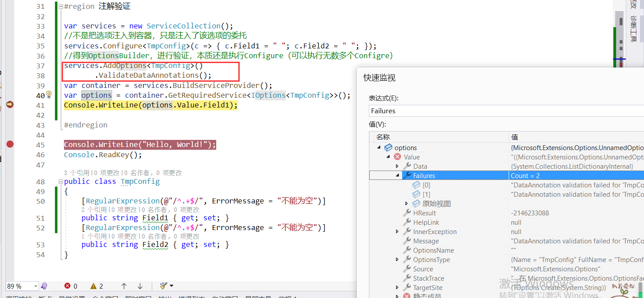Open the 89 % zoom dropdown
Screen dimensions: 644x298
[x=36, y=286]
